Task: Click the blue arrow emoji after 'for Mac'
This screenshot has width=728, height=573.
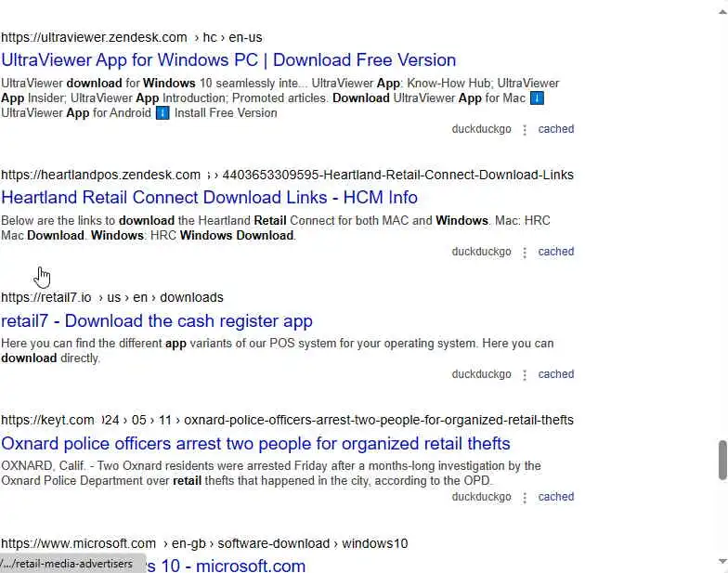Action: (537, 98)
